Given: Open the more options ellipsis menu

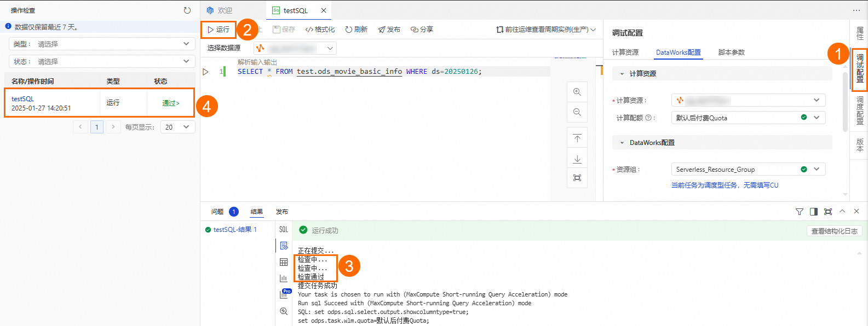Looking at the screenshot, I should click(x=856, y=10).
